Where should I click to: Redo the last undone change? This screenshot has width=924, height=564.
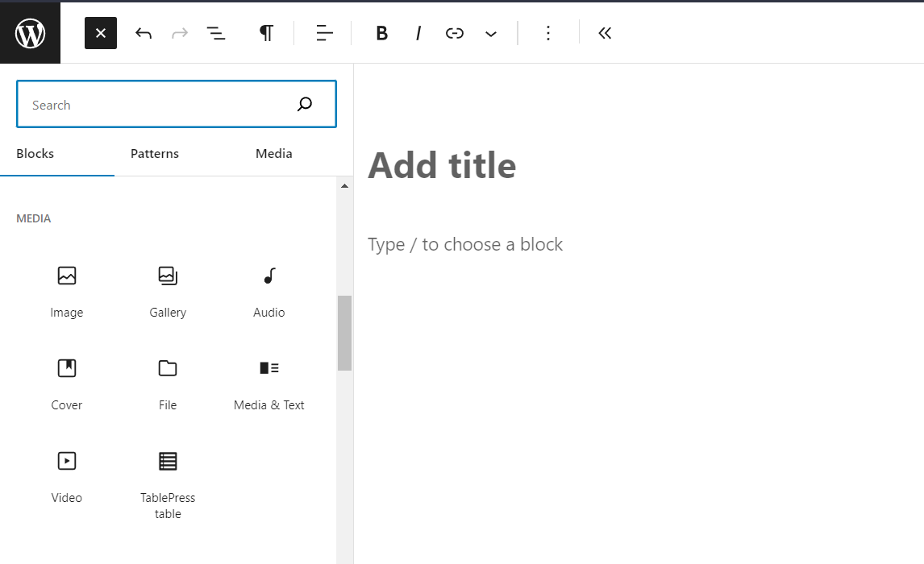[x=180, y=33]
